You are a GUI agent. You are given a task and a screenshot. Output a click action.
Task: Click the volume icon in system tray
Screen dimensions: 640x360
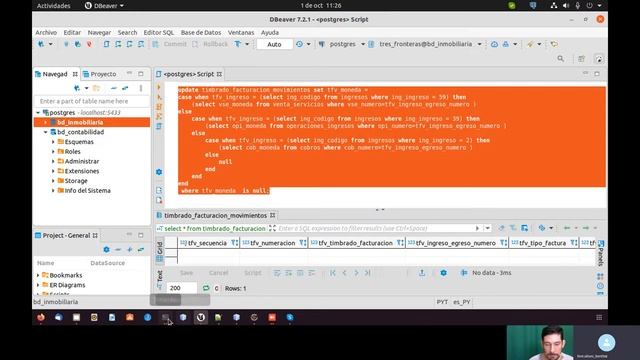point(566,5)
